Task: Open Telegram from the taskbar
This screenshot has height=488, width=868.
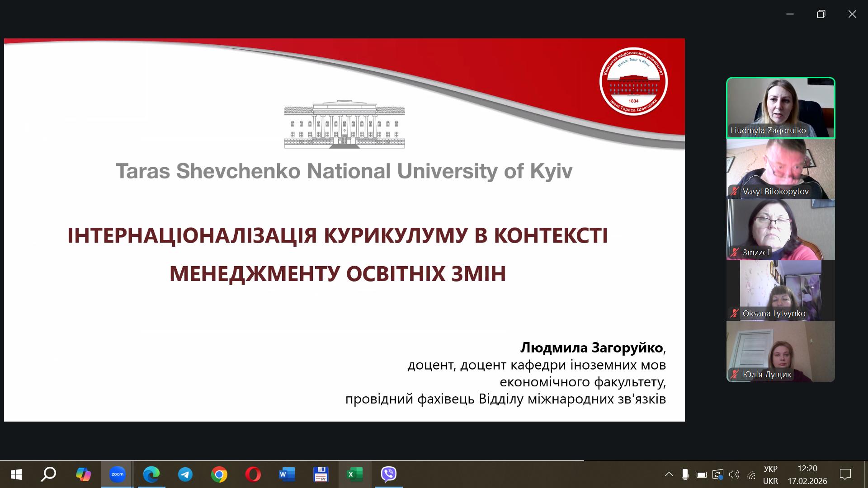Action: click(185, 474)
